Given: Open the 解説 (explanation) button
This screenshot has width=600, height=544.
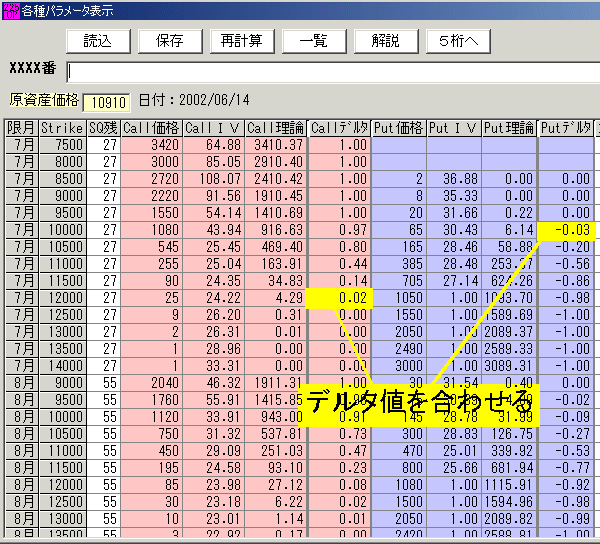Looking at the screenshot, I should coord(386,41).
